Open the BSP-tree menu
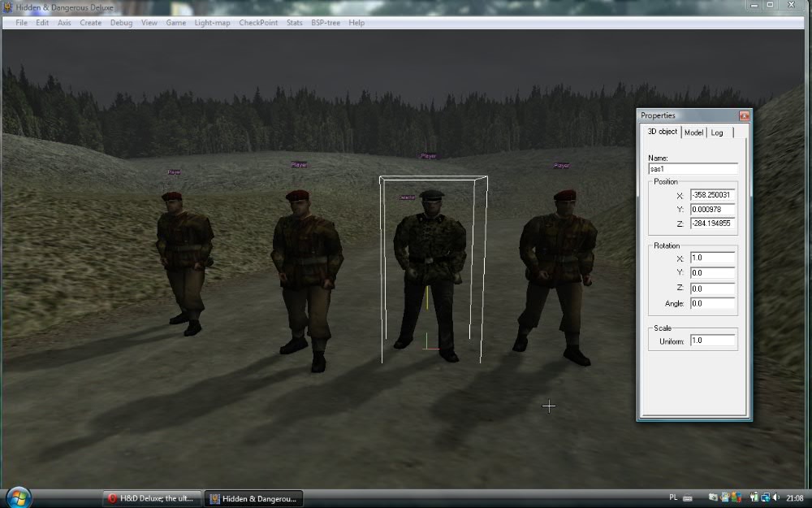The height and width of the screenshot is (508, 812). 326,23
